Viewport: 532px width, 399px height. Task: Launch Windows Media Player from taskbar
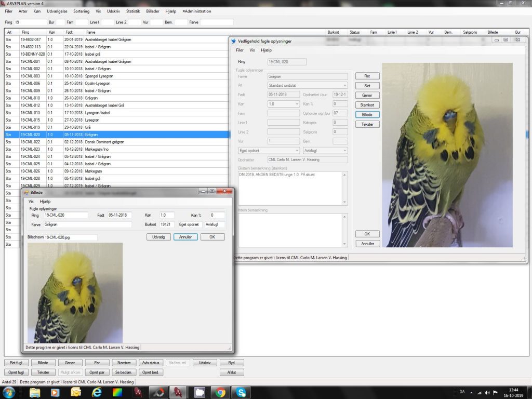[55, 393]
